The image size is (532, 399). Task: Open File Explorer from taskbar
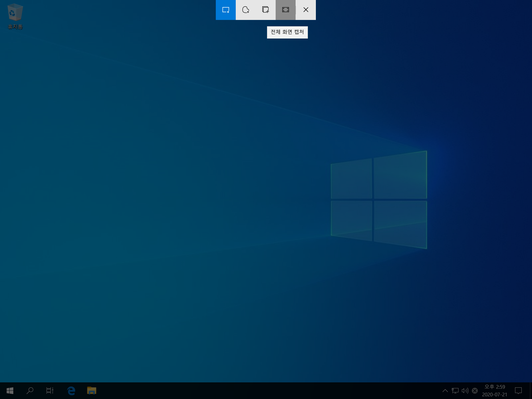pos(91,391)
